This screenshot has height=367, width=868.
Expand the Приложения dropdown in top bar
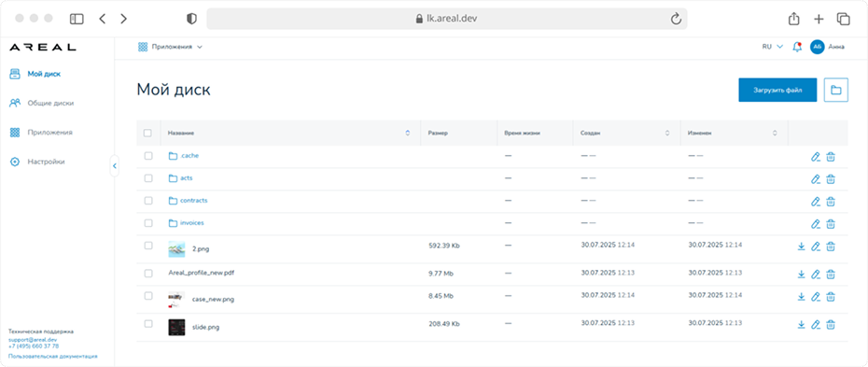[171, 47]
